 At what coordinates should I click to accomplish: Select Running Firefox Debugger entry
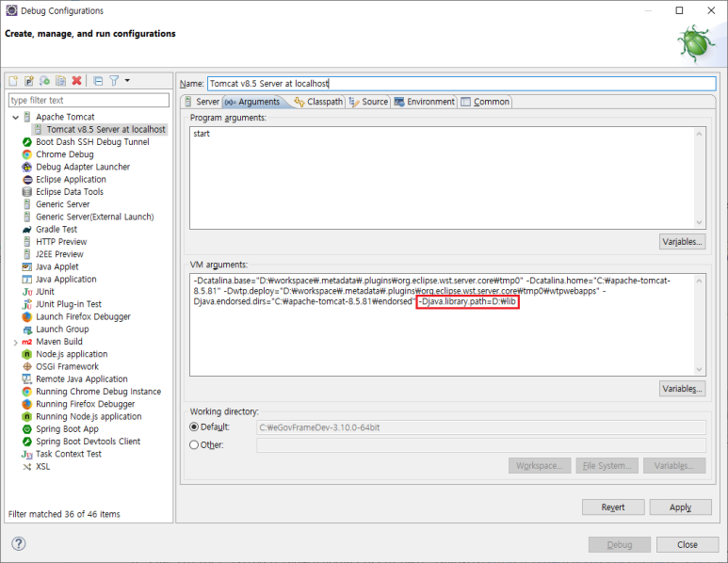point(86,404)
